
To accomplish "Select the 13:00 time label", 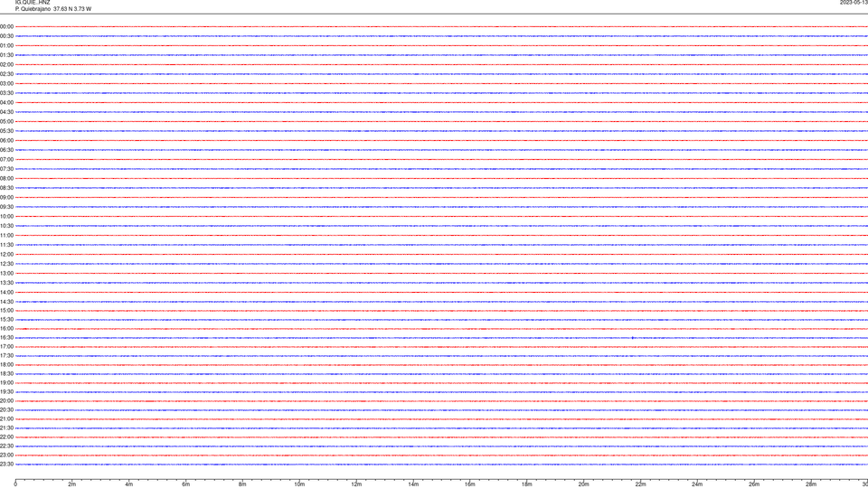I will click(x=6, y=273).
